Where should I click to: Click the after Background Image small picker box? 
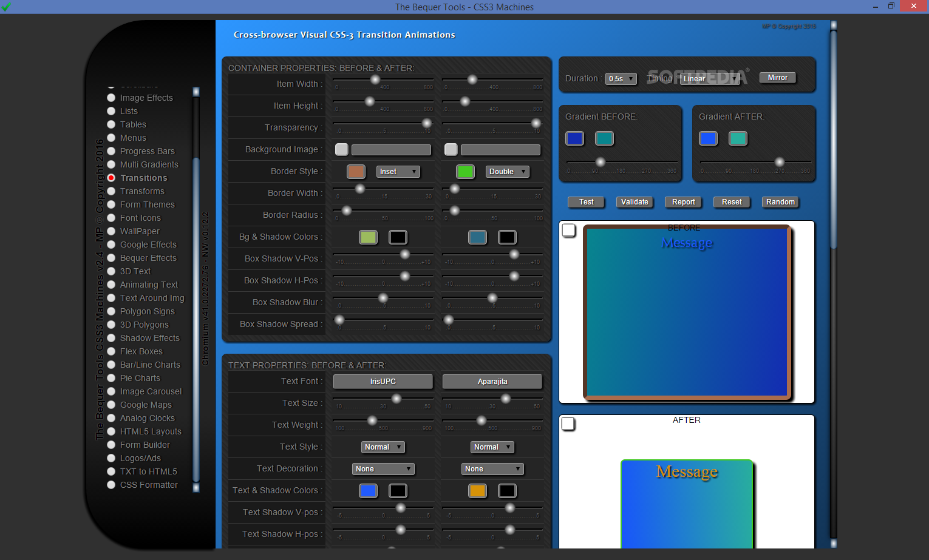click(451, 149)
